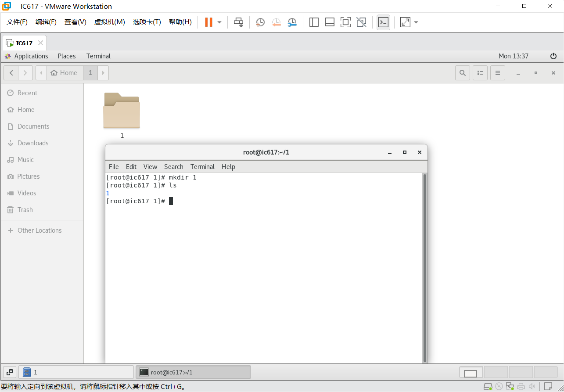Open the snapshot manager
Image resolution: width=564 pixels, height=392 pixels.
(292, 22)
